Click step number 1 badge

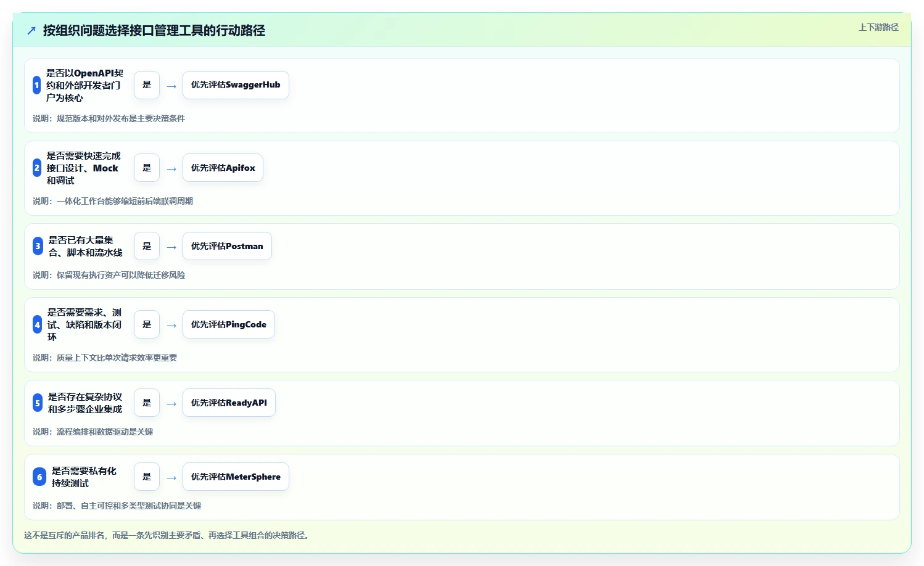point(37,85)
